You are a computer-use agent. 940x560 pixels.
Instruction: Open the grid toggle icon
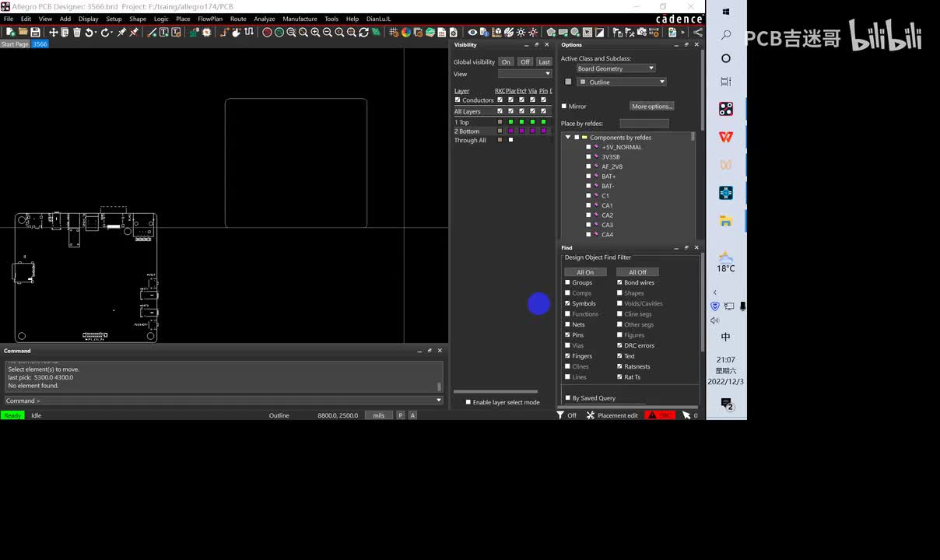click(x=394, y=32)
